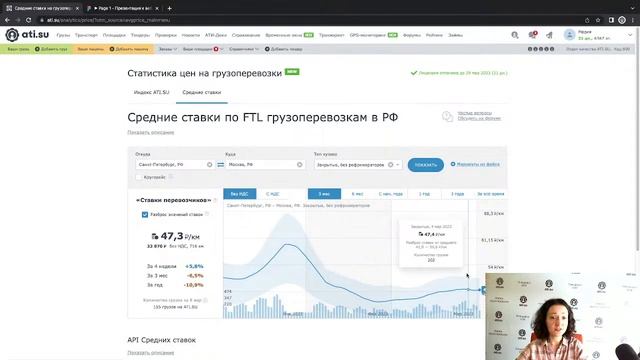Viewport: 640px width, 360px height.
Task: Click info icon next to Разброс значений ставок
Action: click(x=207, y=214)
